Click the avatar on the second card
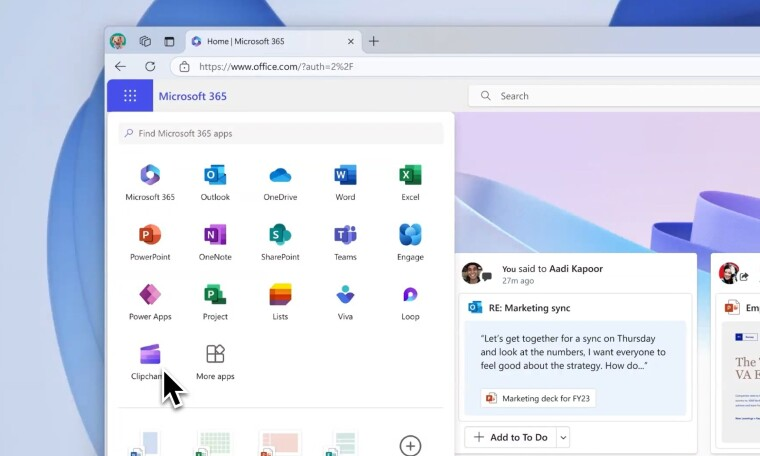Screen dimensions: 760x456 [x=728, y=273]
